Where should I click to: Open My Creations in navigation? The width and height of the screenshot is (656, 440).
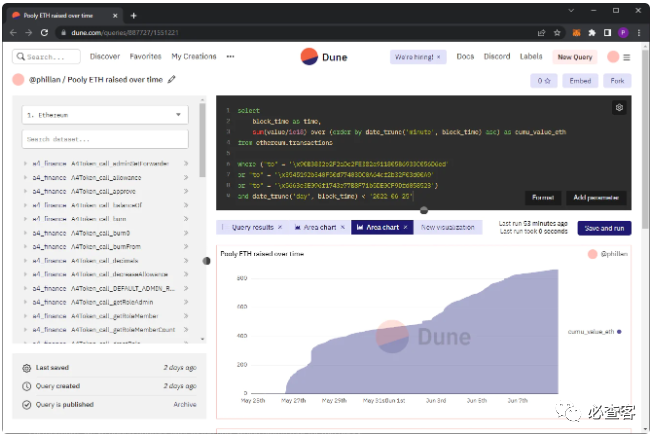coord(194,56)
